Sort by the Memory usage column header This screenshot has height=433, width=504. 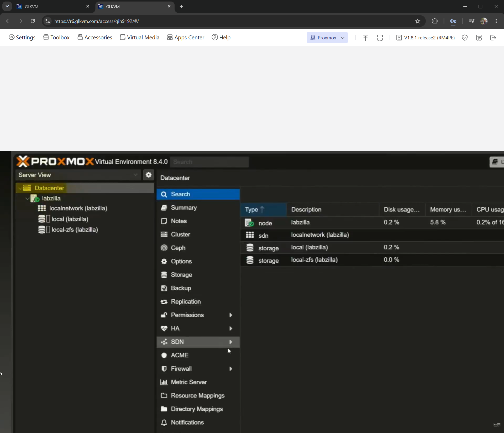click(x=449, y=210)
